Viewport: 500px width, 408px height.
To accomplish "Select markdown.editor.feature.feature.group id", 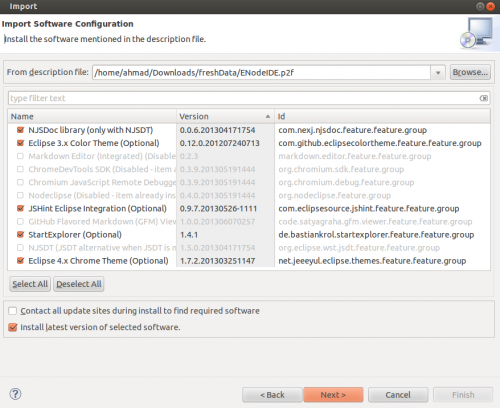I will pos(355,156).
